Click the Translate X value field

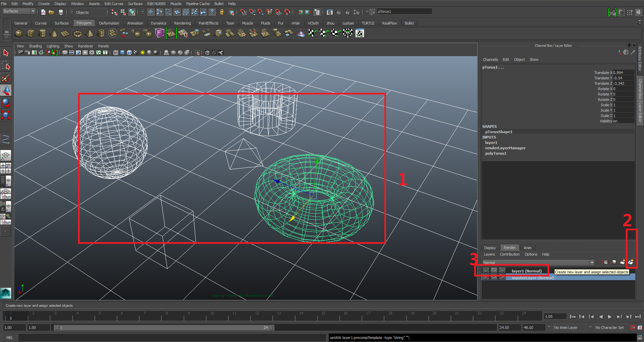coord(623,73)
